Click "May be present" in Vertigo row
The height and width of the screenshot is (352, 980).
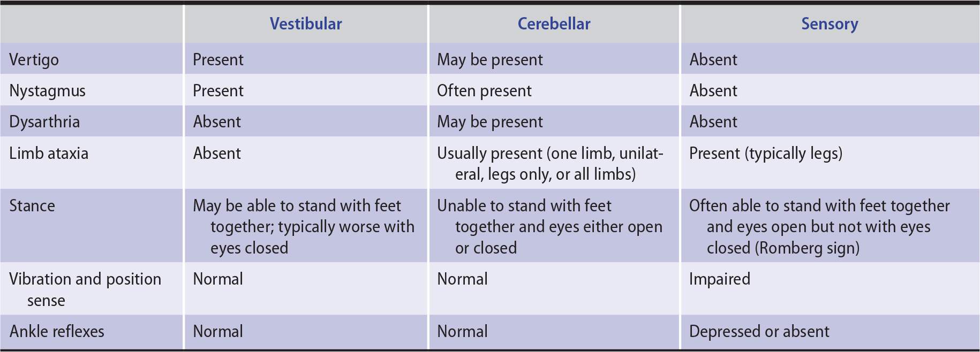pyautogui.click(x=490, y=59)
